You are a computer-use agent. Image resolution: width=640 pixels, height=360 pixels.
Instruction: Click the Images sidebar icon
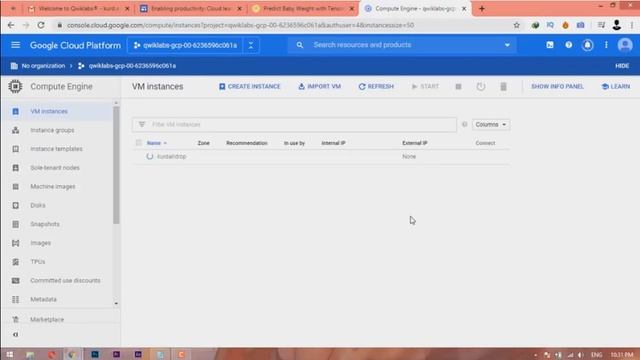(x=16, y=243)
